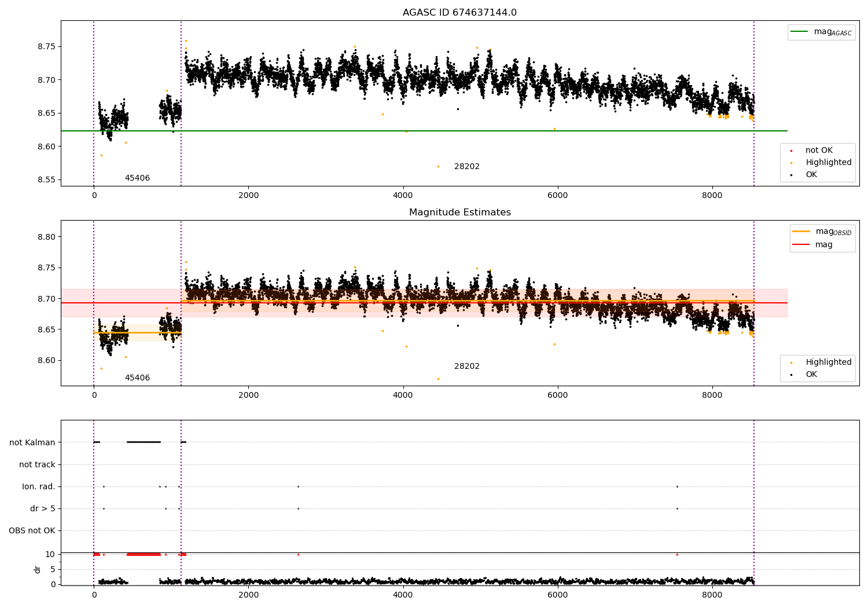Screen dimensions: 868x608
Task: Click the "28202" obsid label in top plot
Action: click(x=466, y=167)
